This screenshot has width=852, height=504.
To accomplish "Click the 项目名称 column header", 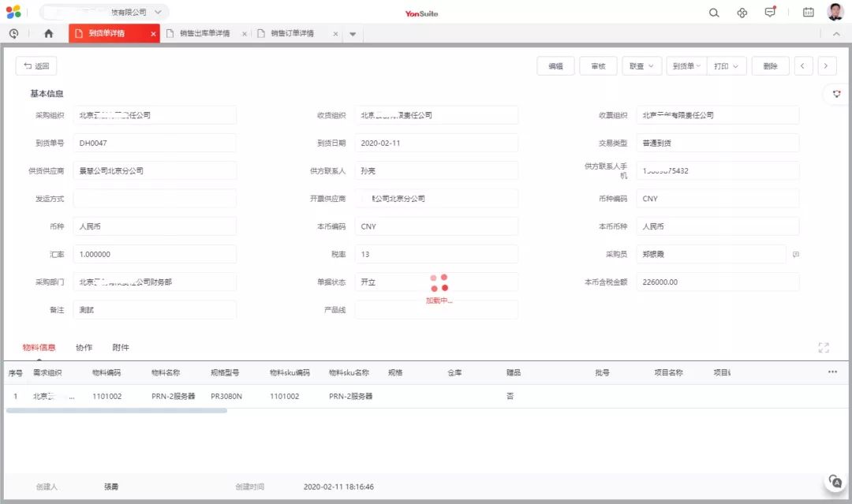I will coord(668,372).
